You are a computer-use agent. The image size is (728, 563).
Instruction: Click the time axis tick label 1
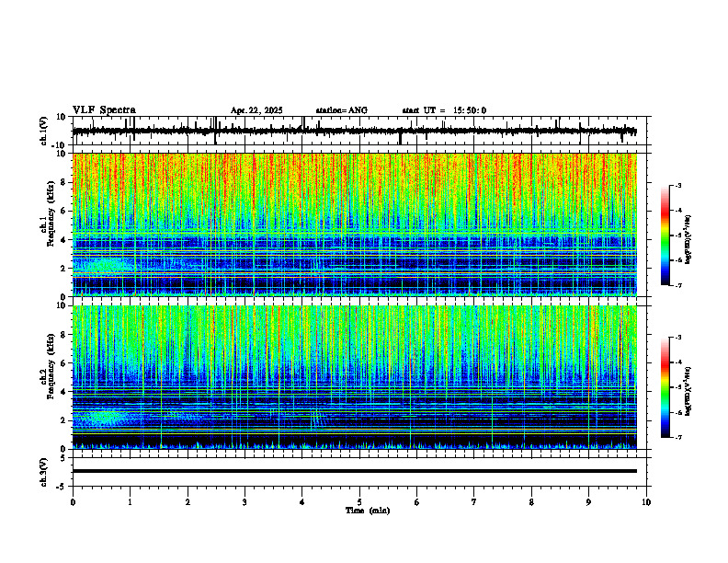click(x=130, y=502)
